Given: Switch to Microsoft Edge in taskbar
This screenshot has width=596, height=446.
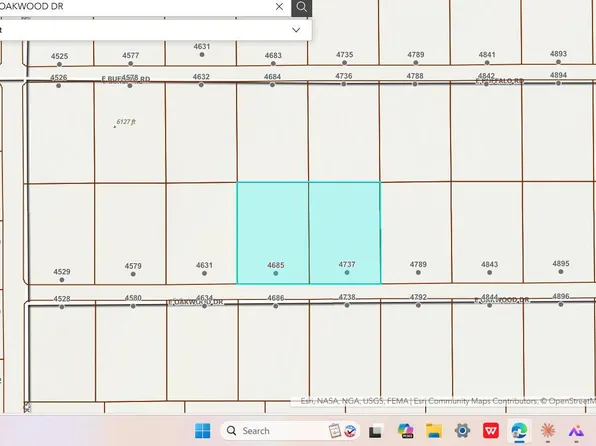Looking at the screenshot, I should click(x=519, y=431).
